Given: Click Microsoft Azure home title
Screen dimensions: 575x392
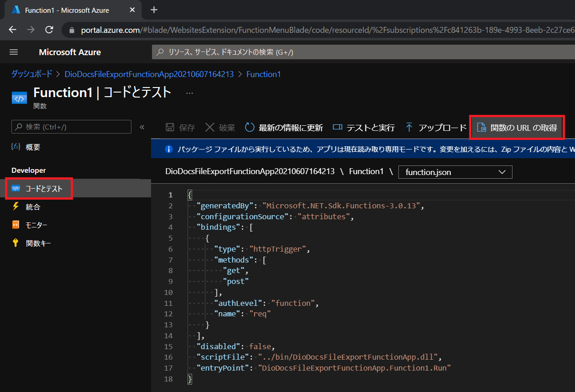Looking at the screenshot, I should pos(70,52).
